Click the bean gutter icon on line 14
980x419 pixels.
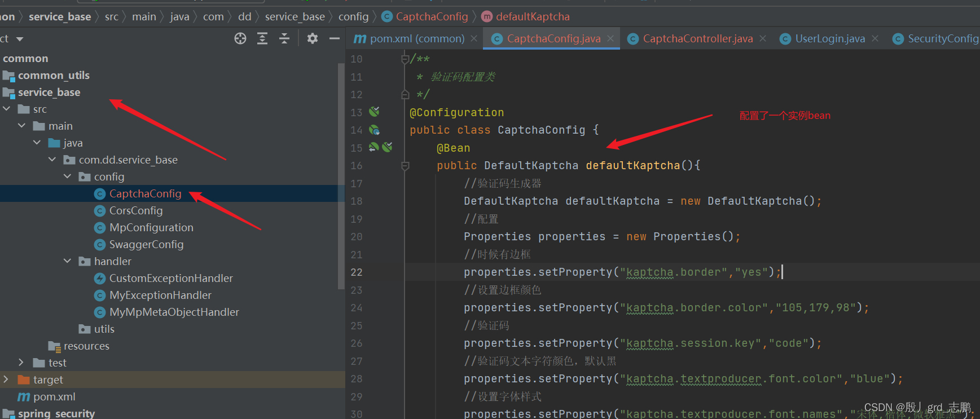374,130
